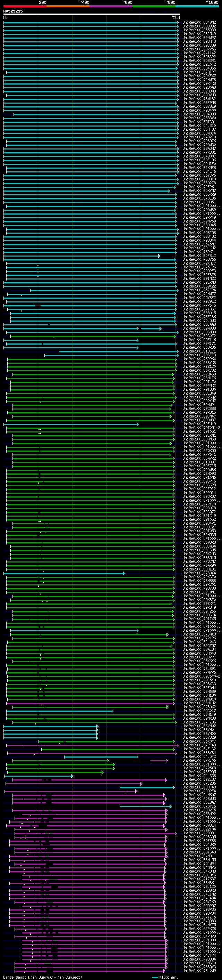Click the Large gaps legend text
Viewport: 222px width, 980px height.
(x=43, y=977)
